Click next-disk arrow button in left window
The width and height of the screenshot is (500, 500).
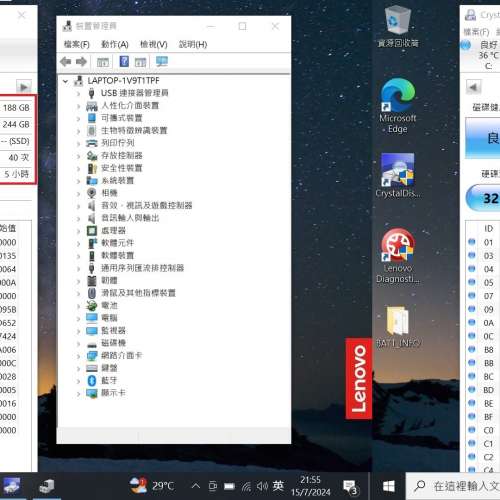(x=24, y=87)
